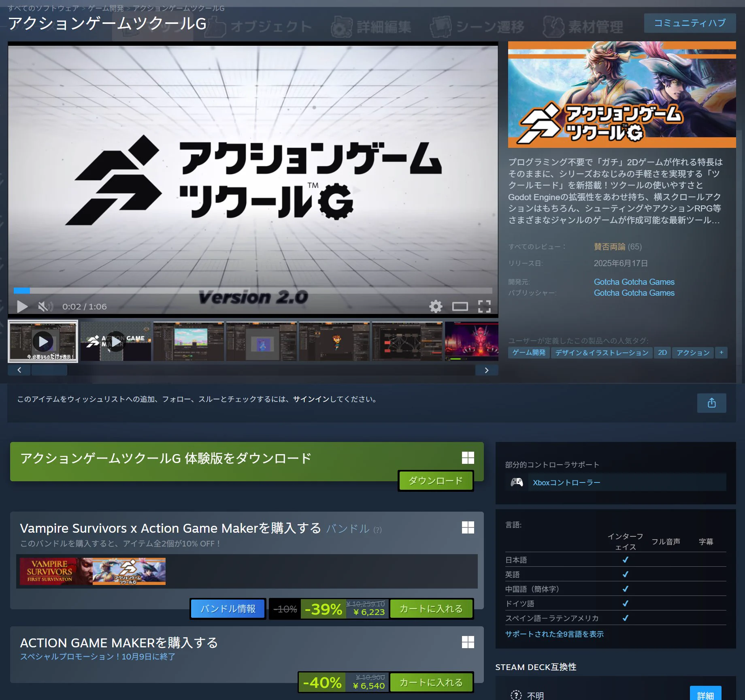Select the ACTION GAME MAKER video thumbnail
745x700 pixels.
[116, 341]
